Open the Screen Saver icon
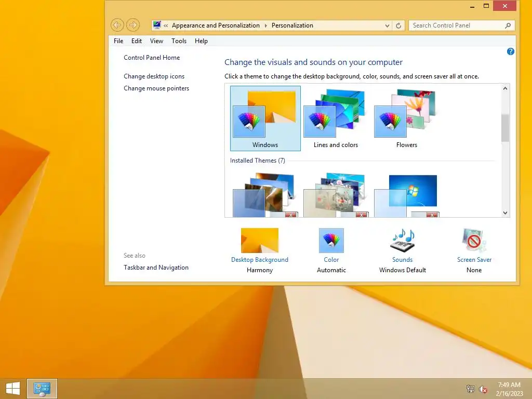Screen dimensions: 532x399 coord(474,240)
